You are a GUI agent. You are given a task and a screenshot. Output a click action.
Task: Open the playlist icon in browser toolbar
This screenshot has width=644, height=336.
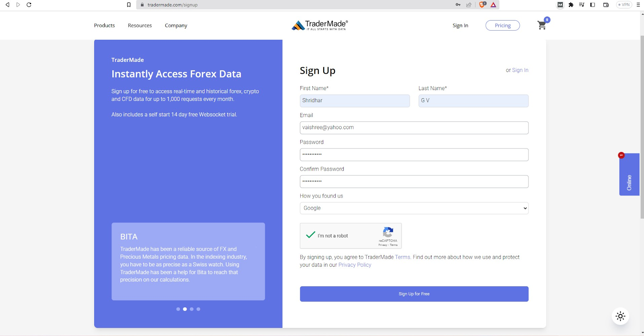tap(582, 5)
